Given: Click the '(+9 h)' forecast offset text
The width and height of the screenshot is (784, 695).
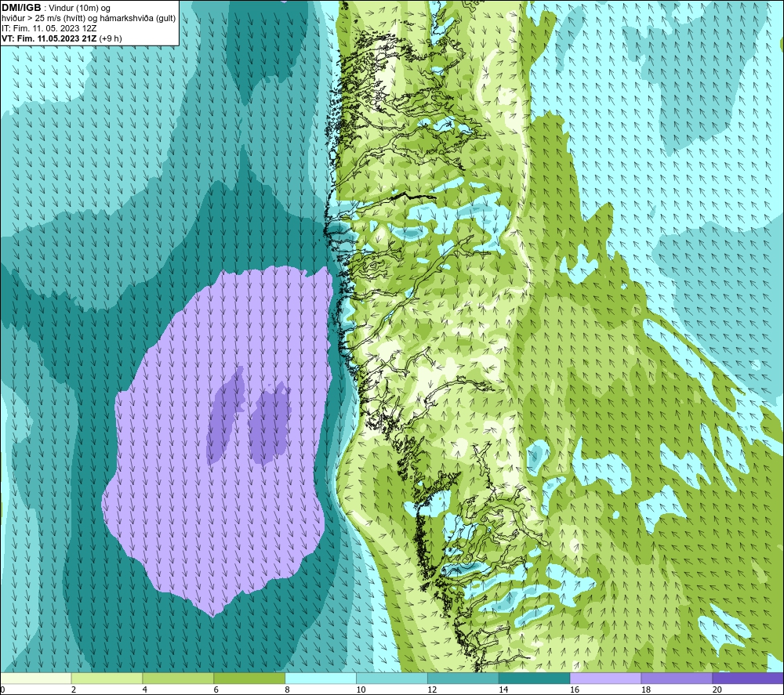Looking at the screenshot, I should click(x=111, y=38).
